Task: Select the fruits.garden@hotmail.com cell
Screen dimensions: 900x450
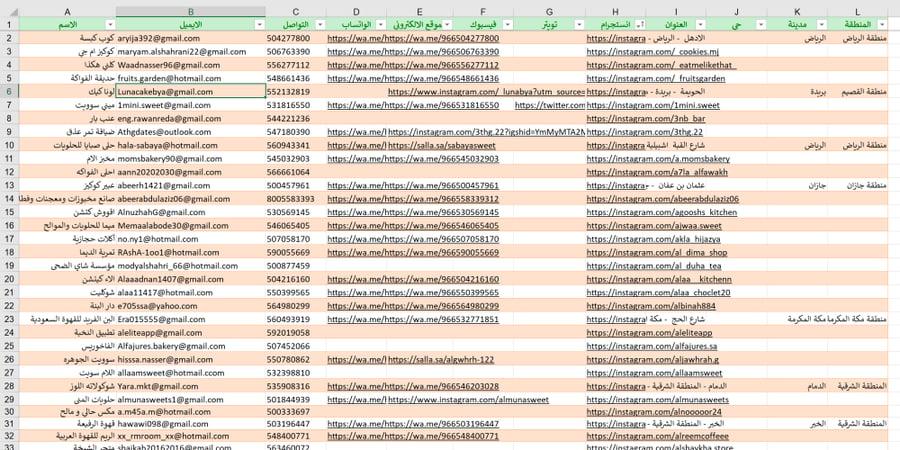Action: (x=191, y=79)
